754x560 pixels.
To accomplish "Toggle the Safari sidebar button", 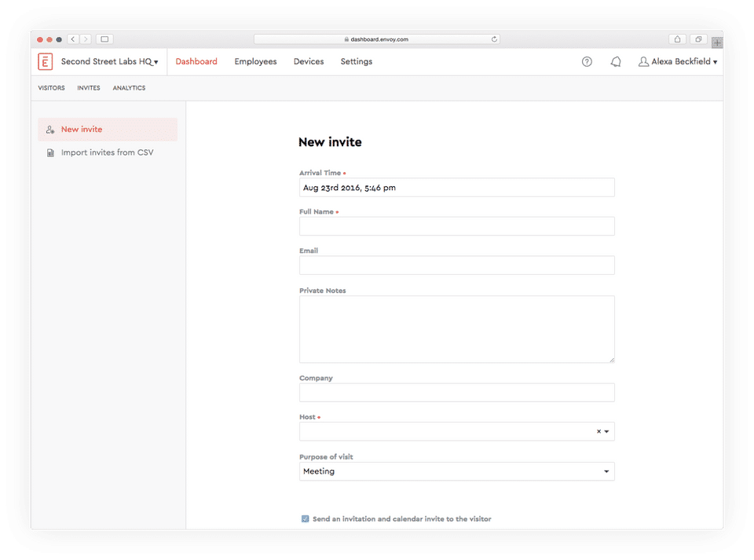I will tap(104, 39).
